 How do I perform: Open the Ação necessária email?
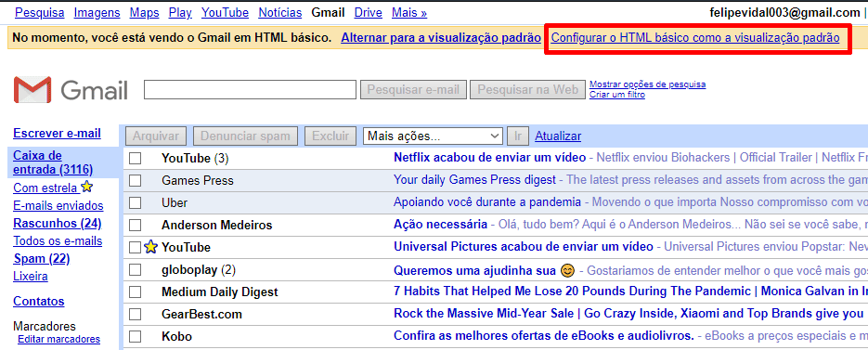[441, 225]
